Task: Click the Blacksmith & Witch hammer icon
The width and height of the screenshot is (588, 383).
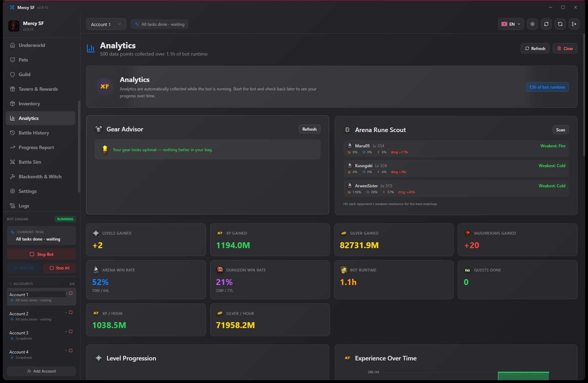Action: [13, 177]
